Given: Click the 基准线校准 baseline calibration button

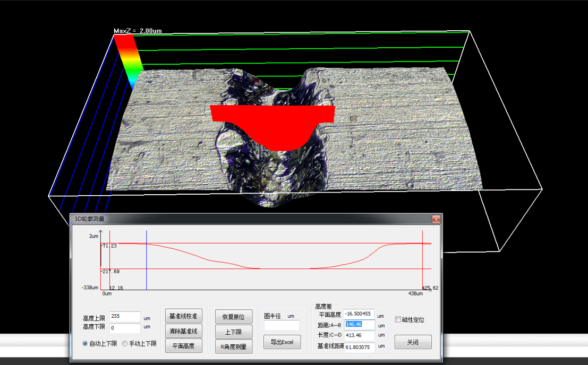Looking at the screenshot, I should point(183,316).
